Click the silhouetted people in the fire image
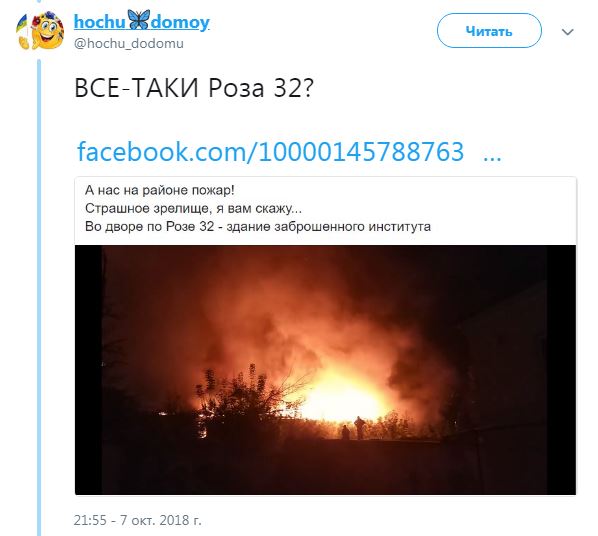 (354, 428)
